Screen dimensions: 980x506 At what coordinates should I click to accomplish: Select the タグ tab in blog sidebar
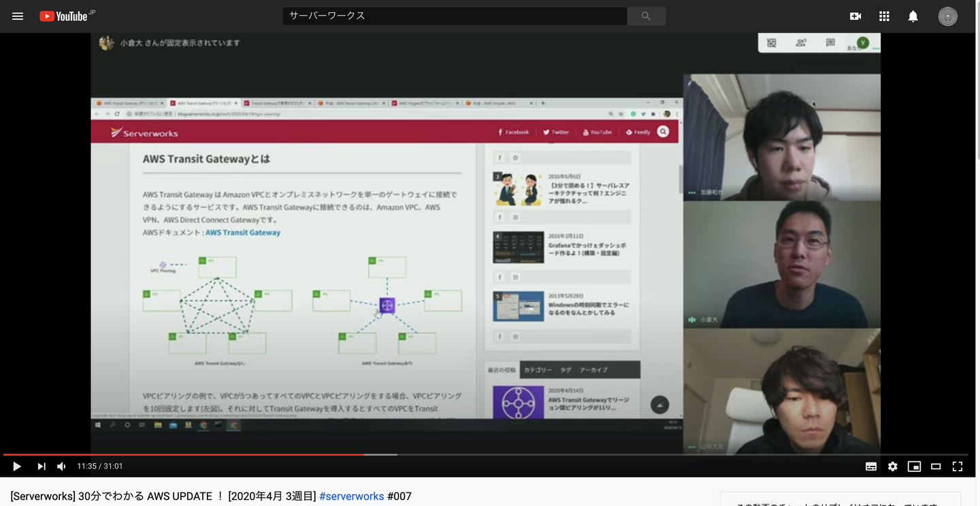pos(566,370)
